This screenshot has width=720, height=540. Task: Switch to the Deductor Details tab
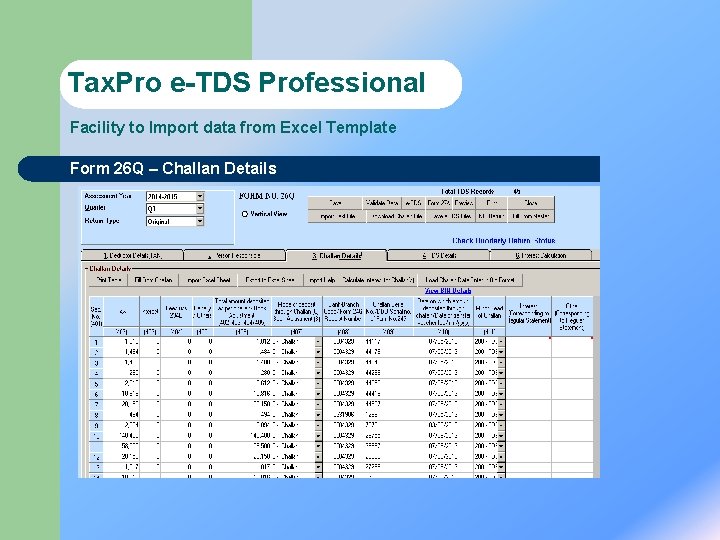pyautogui.click(x=132, y=255)
